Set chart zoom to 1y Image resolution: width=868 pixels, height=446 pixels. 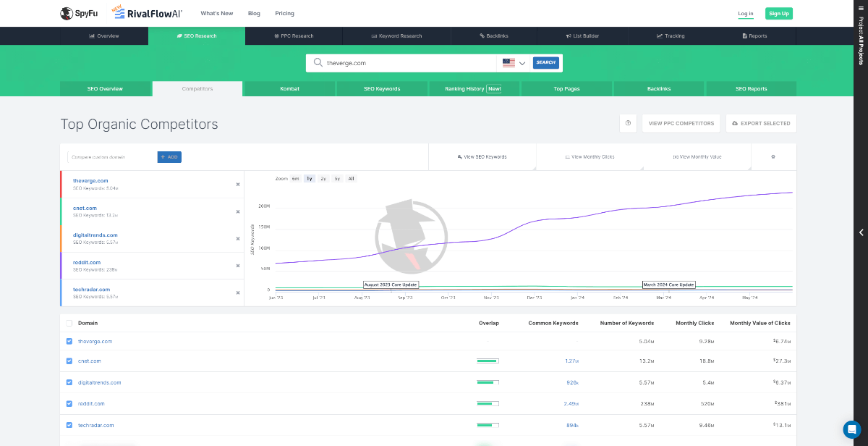[x=310, y=178]
